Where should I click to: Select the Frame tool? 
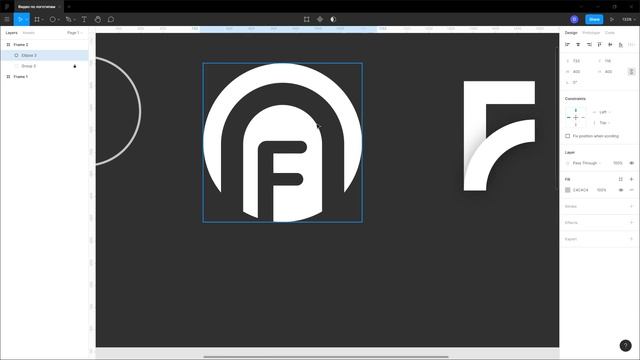(x=37, y=19)
